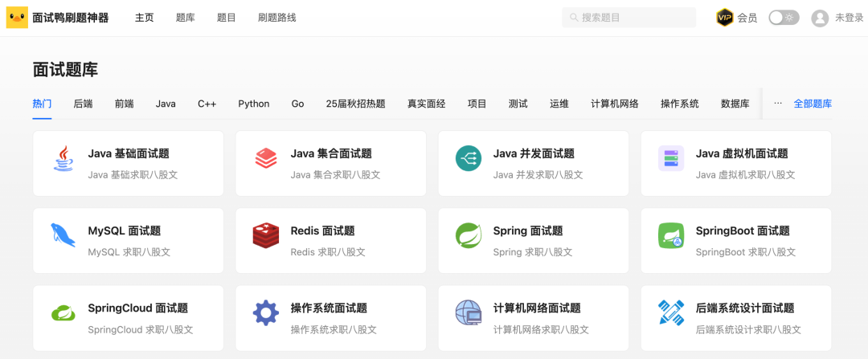The image size is (868, 359).
Task: Click the yellow duck logo icon
Action: pyautogui.click(x=17, y=18)
